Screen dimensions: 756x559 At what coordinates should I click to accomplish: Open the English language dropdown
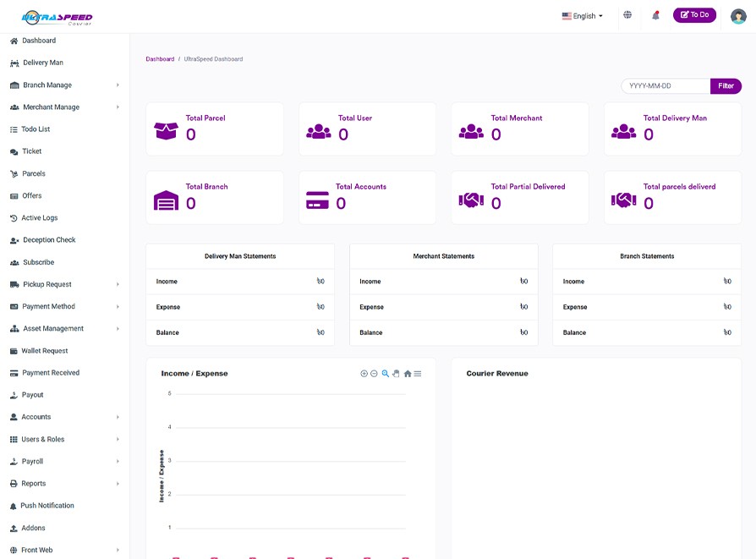[x=583, y=16]
